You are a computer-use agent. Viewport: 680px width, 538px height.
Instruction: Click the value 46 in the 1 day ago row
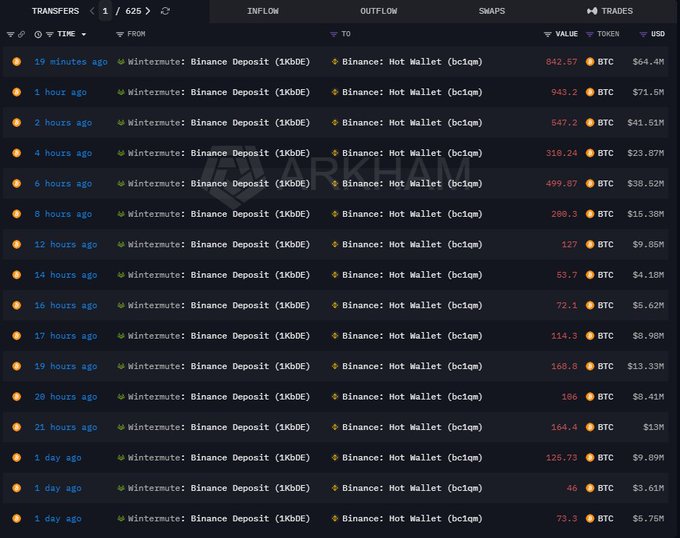(572, 488)
